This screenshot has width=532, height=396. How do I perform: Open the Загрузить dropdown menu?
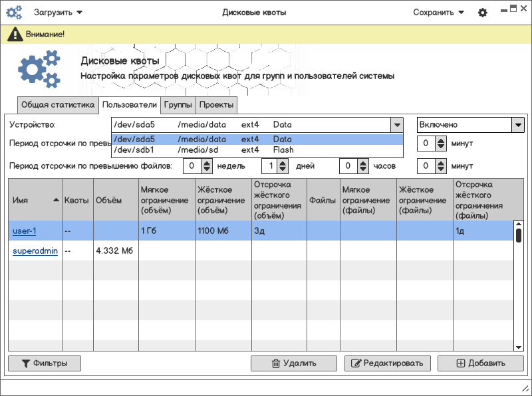point(59,13)
